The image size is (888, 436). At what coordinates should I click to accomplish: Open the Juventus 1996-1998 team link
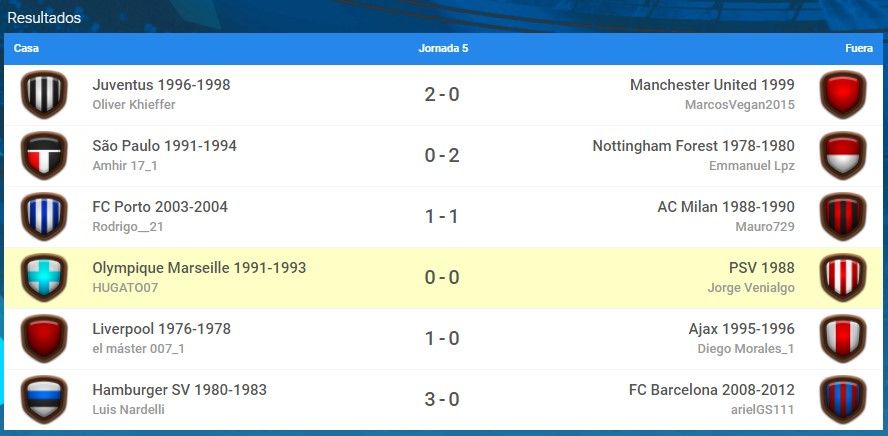click(161, 85)
